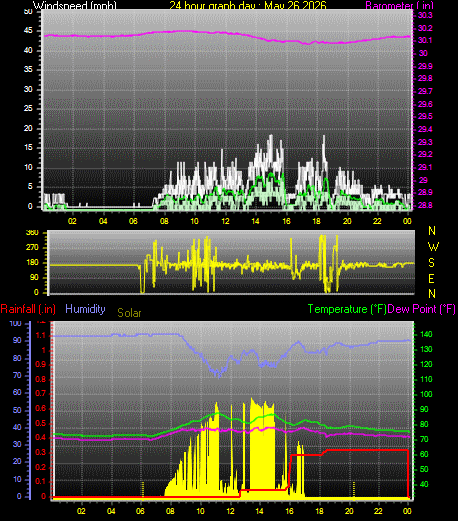The height and width of the screenshot is (521, 458).
Task: Select 50 on the blue humidity axis
Action: tap(17, 410)
